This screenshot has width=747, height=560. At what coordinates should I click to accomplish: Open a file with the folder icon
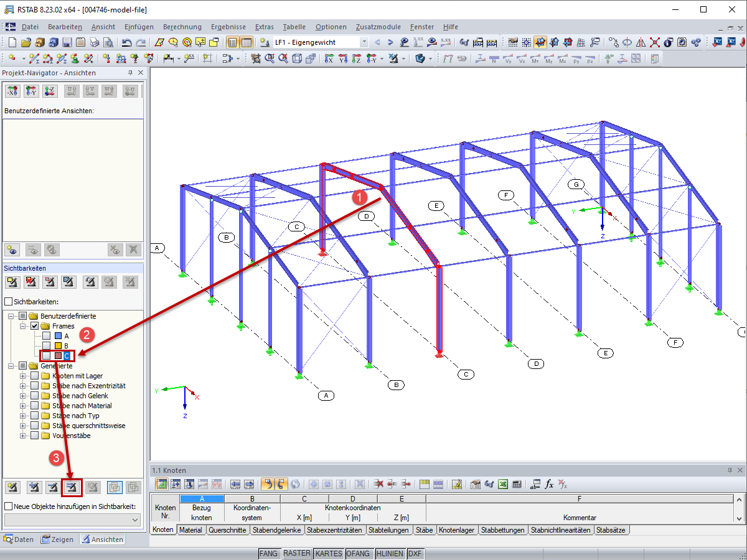(x=26, y=42)
